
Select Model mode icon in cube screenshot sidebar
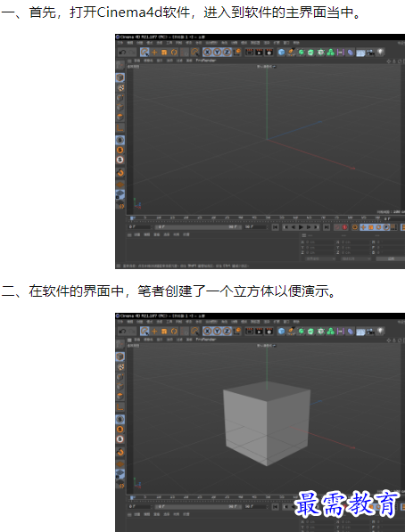point(120,356)
